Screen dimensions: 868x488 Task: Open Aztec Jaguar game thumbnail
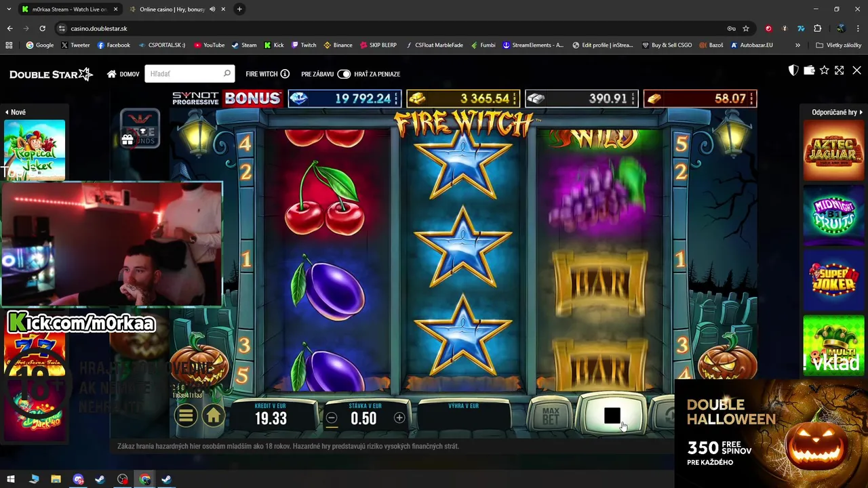[833, 150]
